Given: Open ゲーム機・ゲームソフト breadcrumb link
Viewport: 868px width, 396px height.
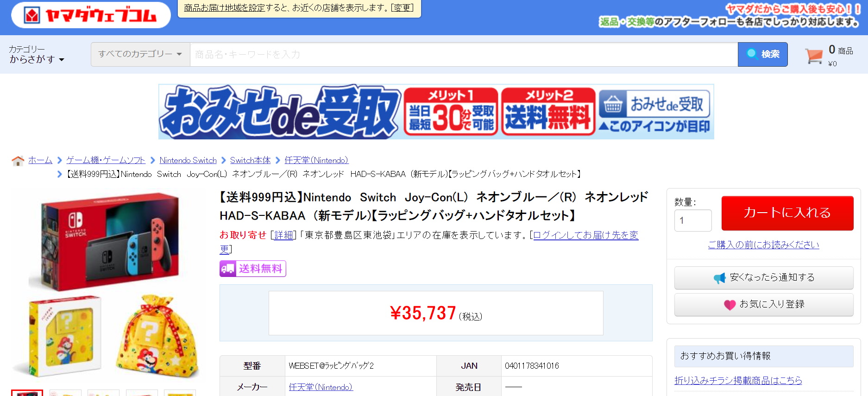Looking at the screenshot, I should pyautogui.click(x=106, y=160).
